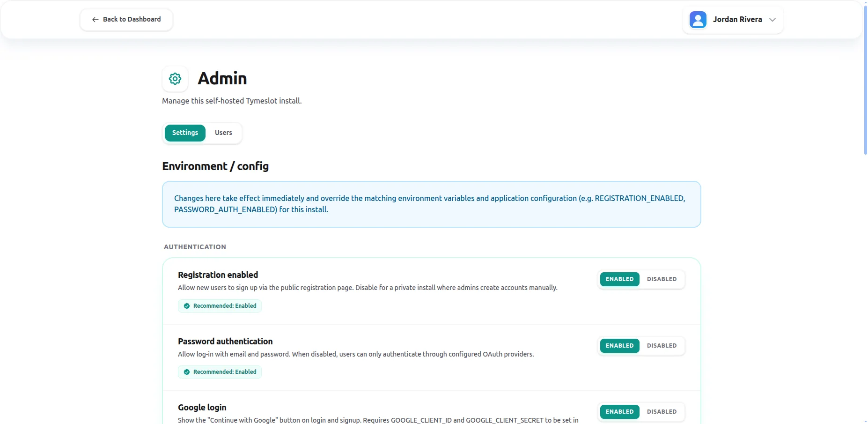
Task: Set Password authentication to Disabled
Action: point(662,346)
